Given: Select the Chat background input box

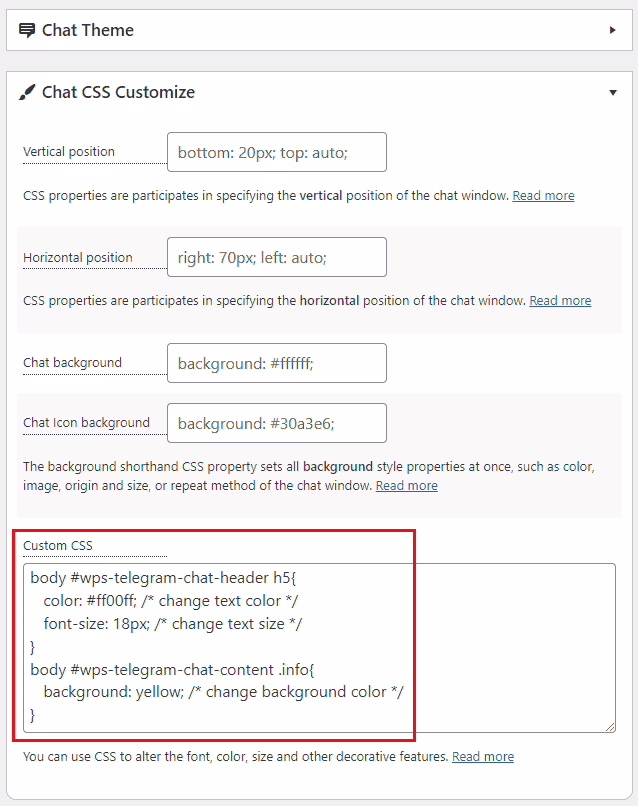Looking at the screenshot, I should [x=276, y=363].
